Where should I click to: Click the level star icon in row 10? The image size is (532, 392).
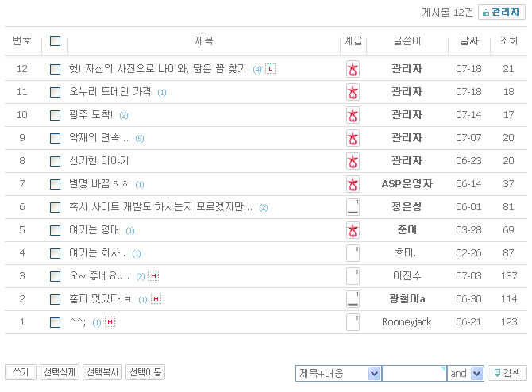pos(353,115)
